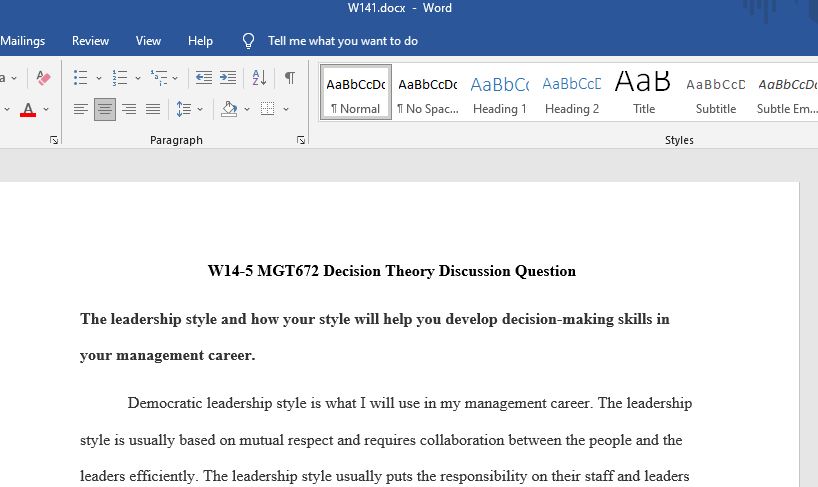Click Tell me what you want to do

coord(343,41)
